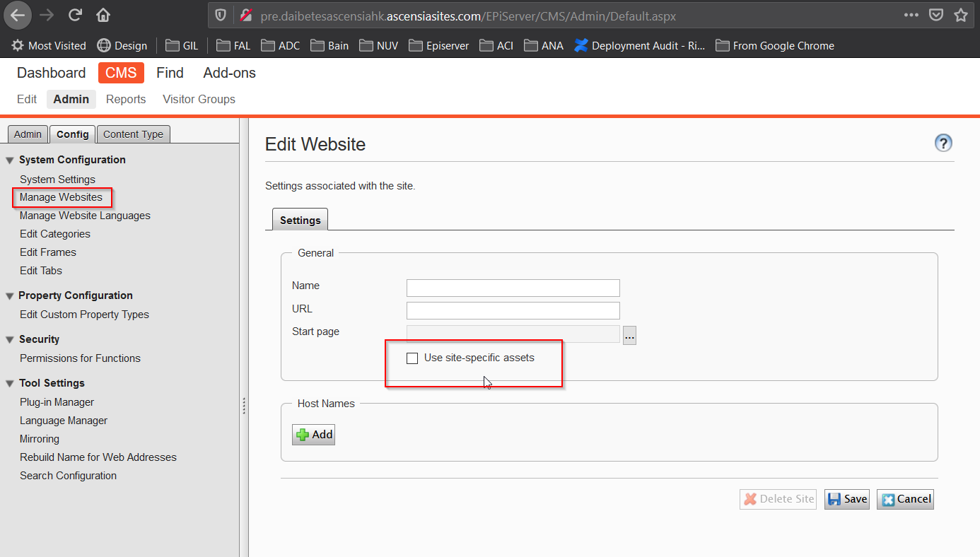Click the browser reload icon

tap(75, 15)
